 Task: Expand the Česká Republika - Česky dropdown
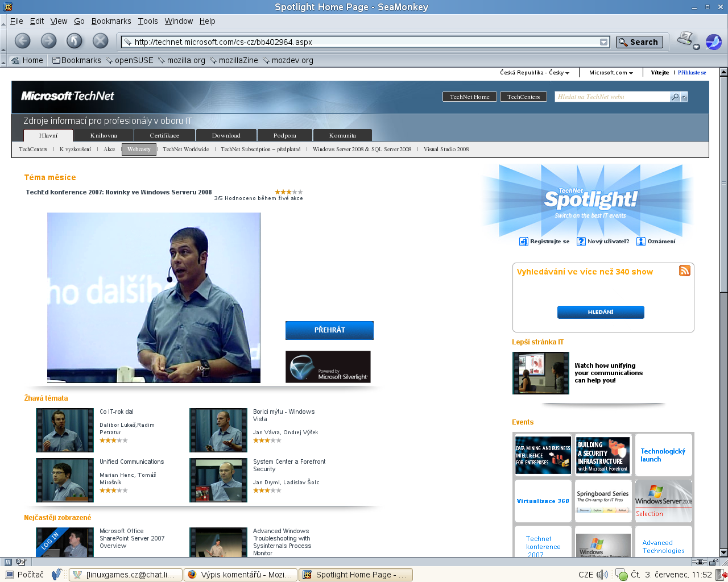pos(535,73)
